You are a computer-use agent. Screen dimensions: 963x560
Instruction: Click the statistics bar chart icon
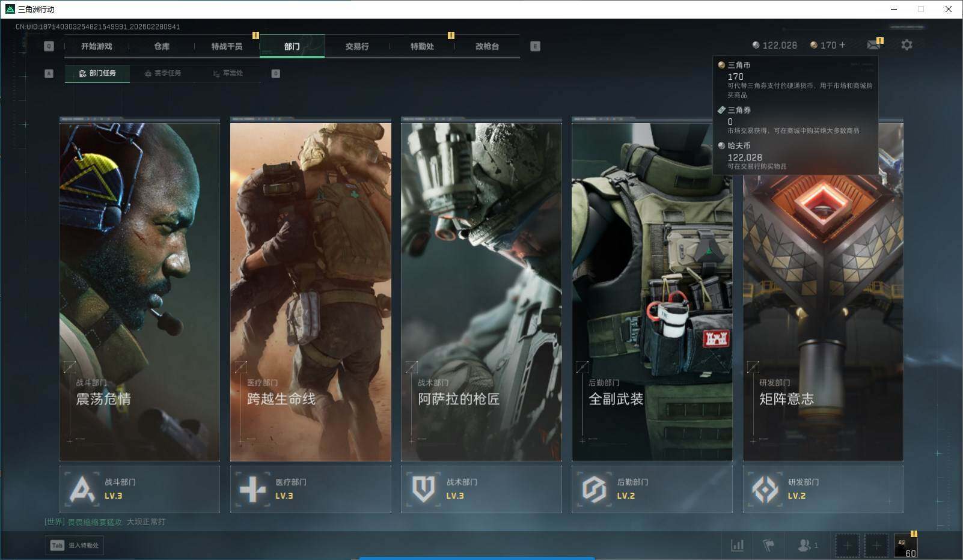[737, 545]
